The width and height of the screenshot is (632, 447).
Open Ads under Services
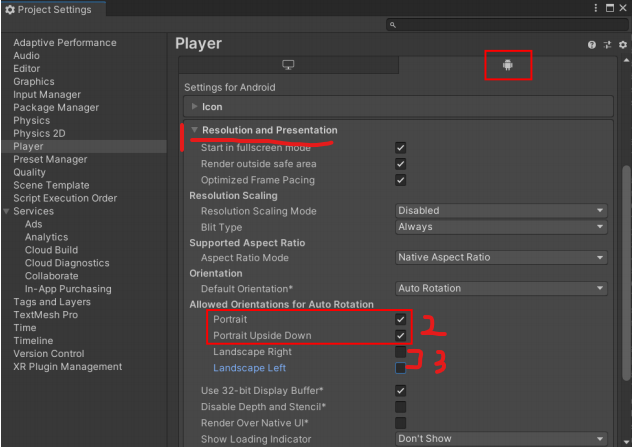(33, 224)
